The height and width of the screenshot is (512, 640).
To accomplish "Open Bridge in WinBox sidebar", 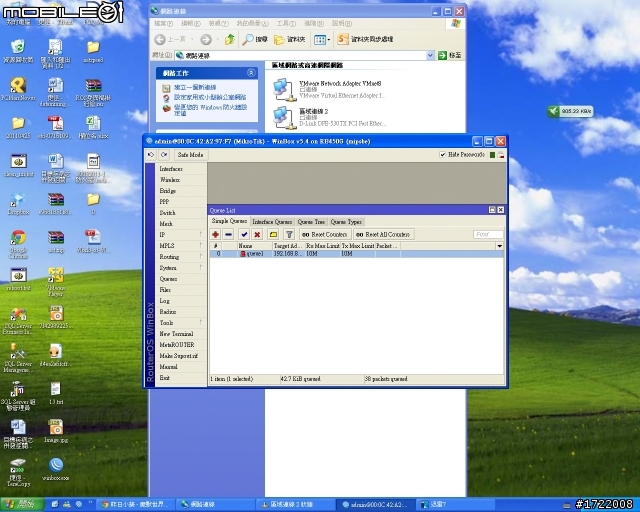I will 181,191.
